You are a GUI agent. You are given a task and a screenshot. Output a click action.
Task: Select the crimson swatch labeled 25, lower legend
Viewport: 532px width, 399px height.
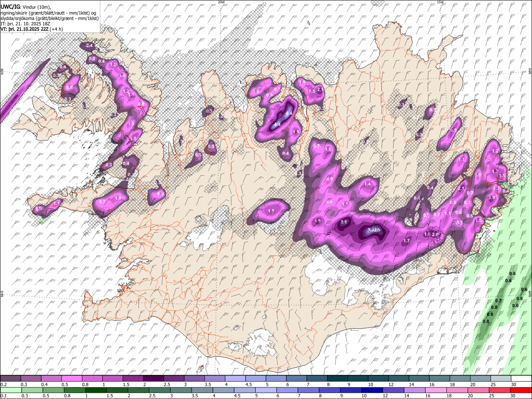click(500, 390)
